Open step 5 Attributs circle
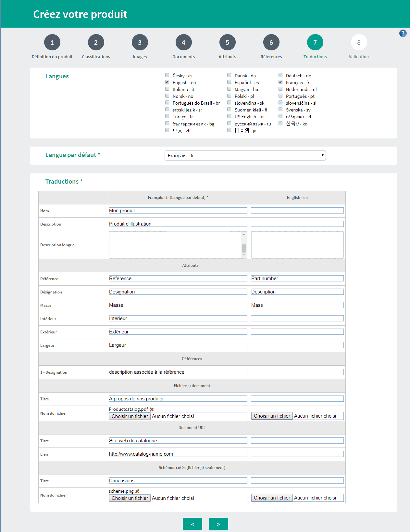 click(x=227, y=43)
